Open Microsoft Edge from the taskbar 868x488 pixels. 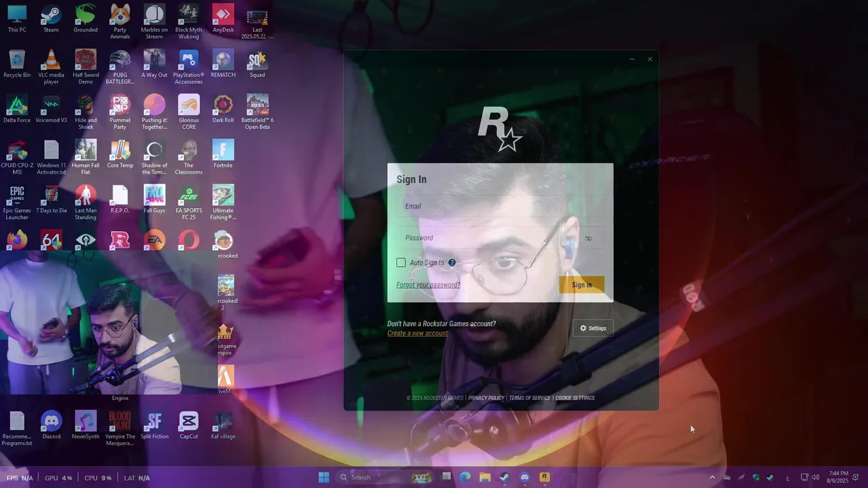point(465,477)
